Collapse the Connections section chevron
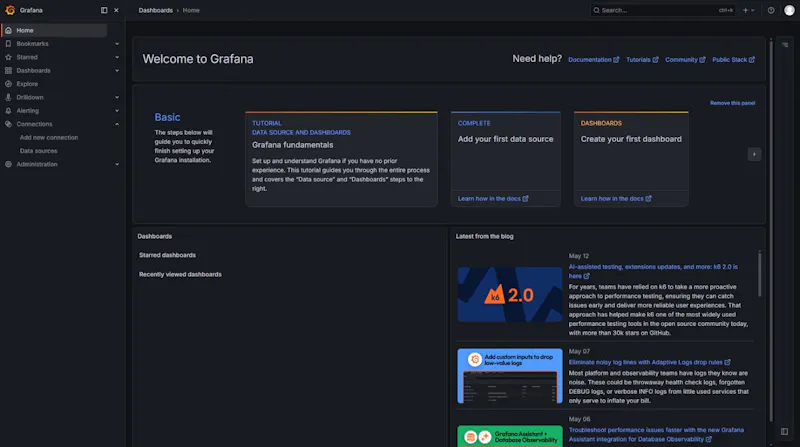800x447 pixels. click(x=117, y=124)
